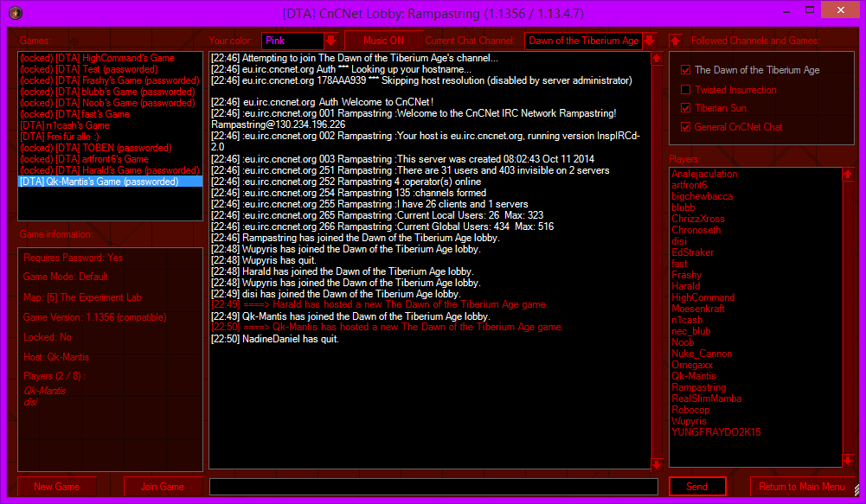The width and height of the screenshot is (866, 504).
Task: Click player Chronoseth in the players list
Action: click(696, 230)
